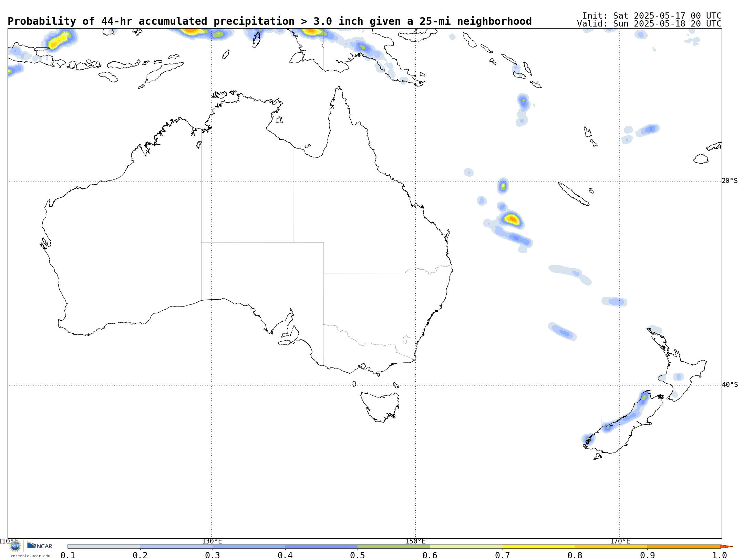Click the 0.5 colorbar tick label

(358, 556)
